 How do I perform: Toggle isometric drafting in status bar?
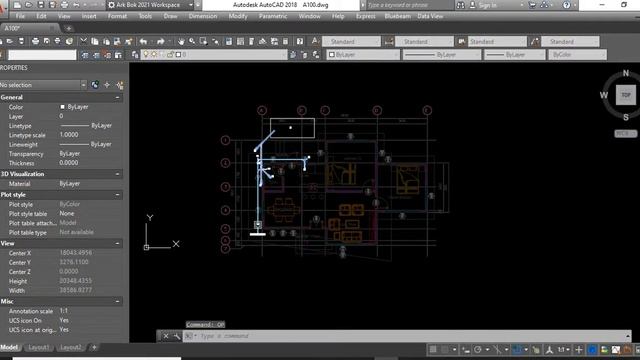pyautogui.click(x=497, y=350)
